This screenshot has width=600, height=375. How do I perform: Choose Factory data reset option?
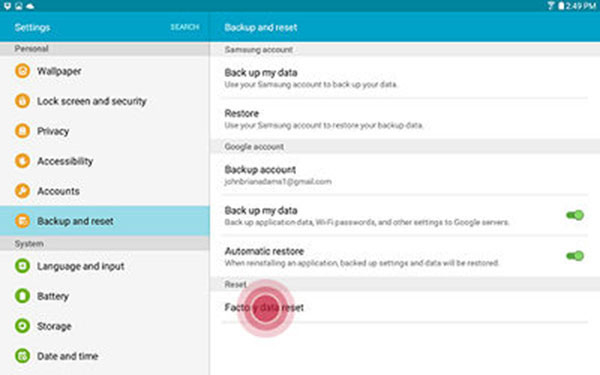point(405,307)
